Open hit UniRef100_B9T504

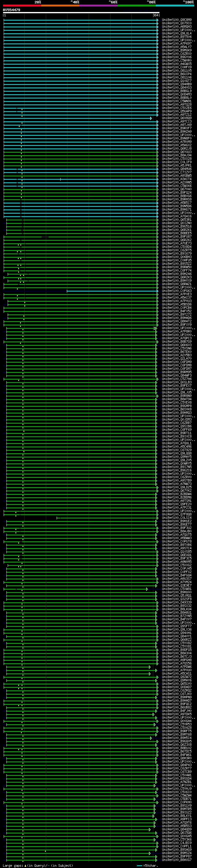(177, 37)
